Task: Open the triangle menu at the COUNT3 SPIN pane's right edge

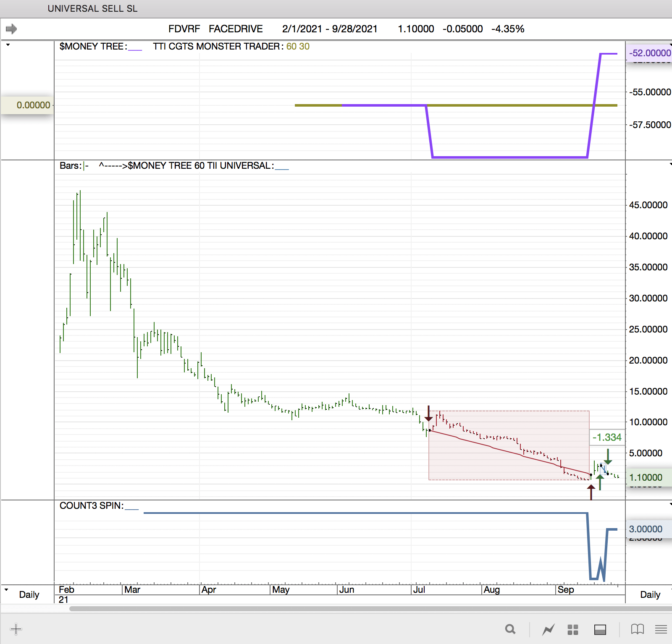Action: 670,504
